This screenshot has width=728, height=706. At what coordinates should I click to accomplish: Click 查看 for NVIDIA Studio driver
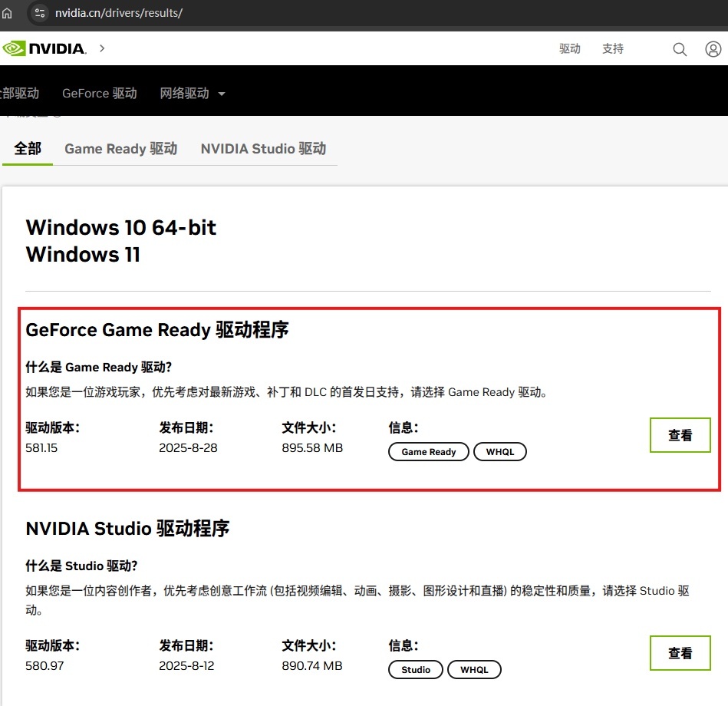coord(680,653)
